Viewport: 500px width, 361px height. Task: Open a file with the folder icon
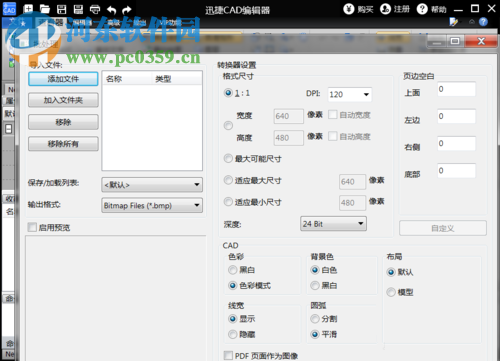coord(45,9)
